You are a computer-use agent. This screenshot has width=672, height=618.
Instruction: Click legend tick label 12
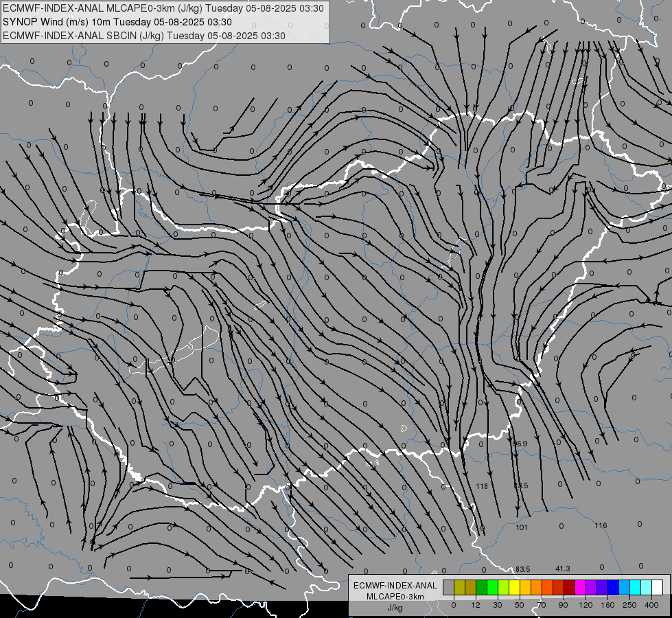476,605
